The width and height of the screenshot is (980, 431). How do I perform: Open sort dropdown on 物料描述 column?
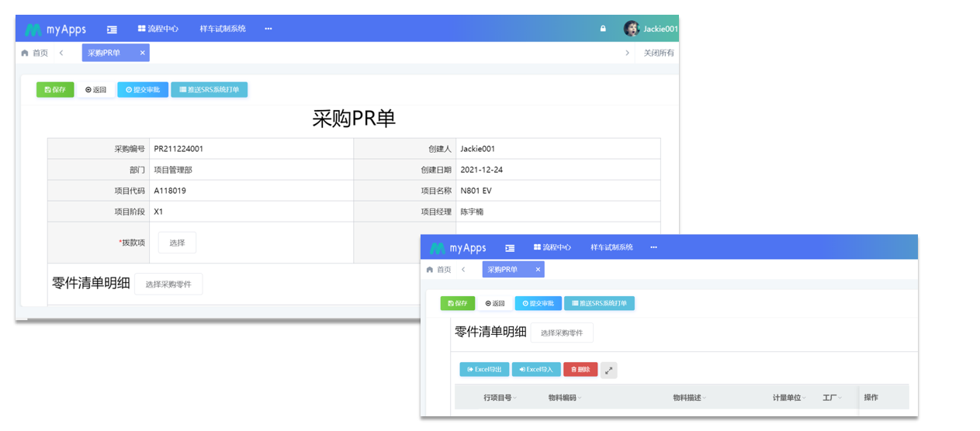(705, 398)
